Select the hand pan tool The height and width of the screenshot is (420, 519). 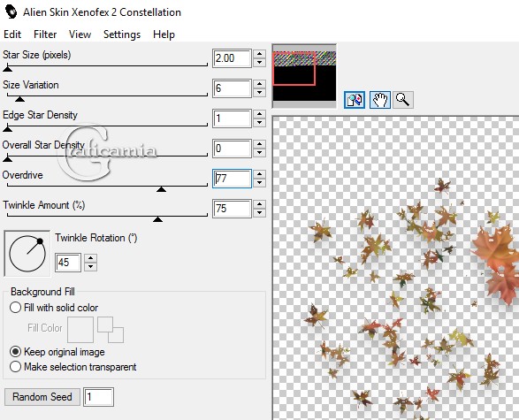pyautogui.click(x=379, y=100)
